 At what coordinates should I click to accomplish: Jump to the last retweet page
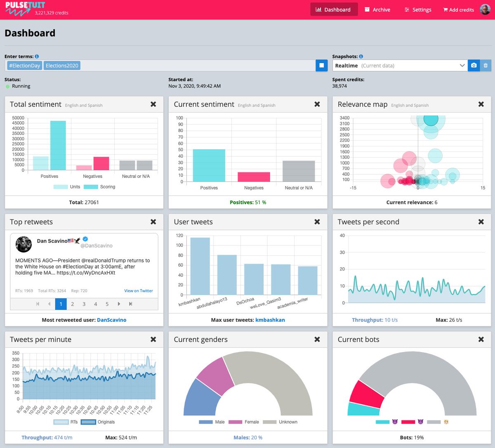click(x=130, y=304)
